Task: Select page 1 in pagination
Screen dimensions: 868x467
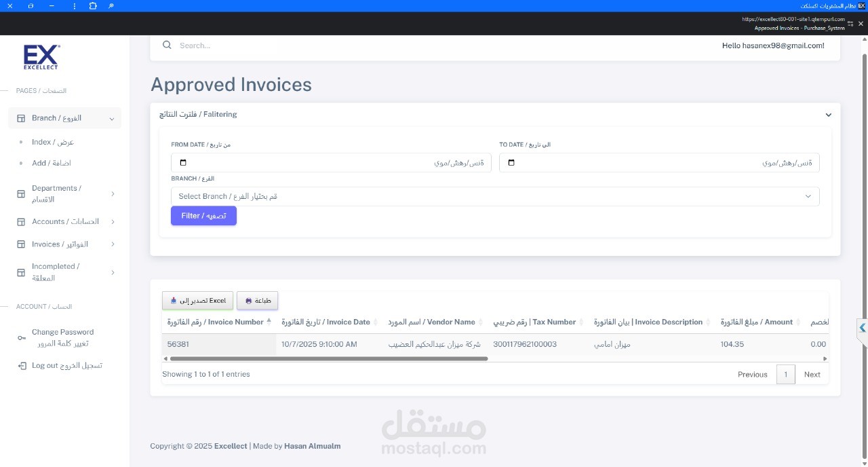Action: (785, 375)
